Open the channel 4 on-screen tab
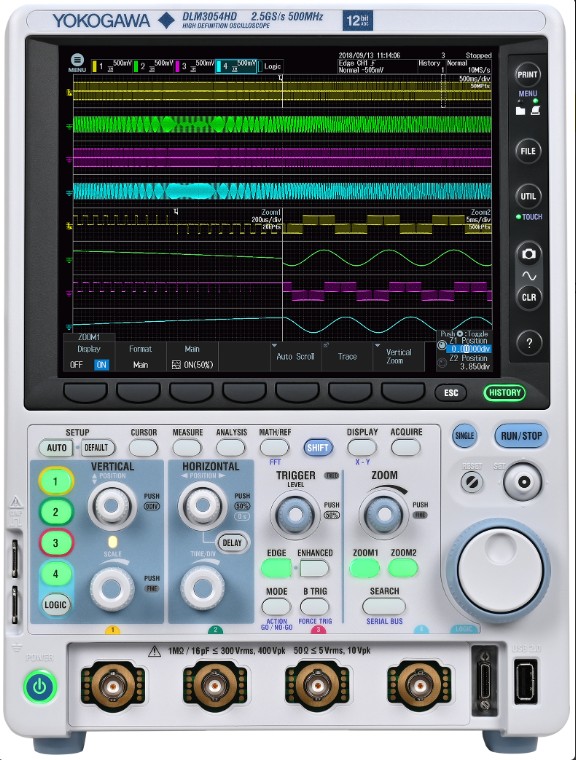576x760 pixels. click(x=236, y=66)
